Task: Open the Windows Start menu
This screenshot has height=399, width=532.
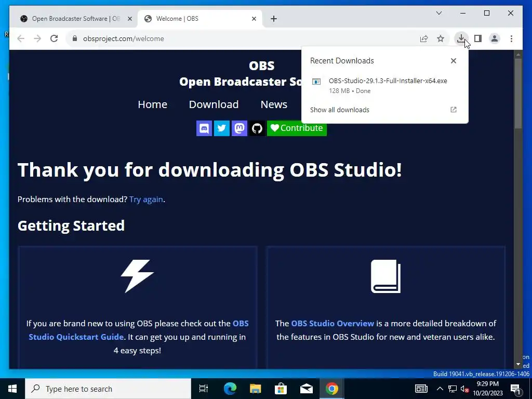Action: click(x=12, y=389)
